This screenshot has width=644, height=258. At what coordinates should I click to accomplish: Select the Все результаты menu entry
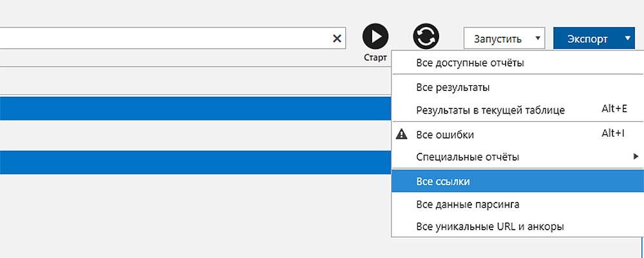point(454,86)
